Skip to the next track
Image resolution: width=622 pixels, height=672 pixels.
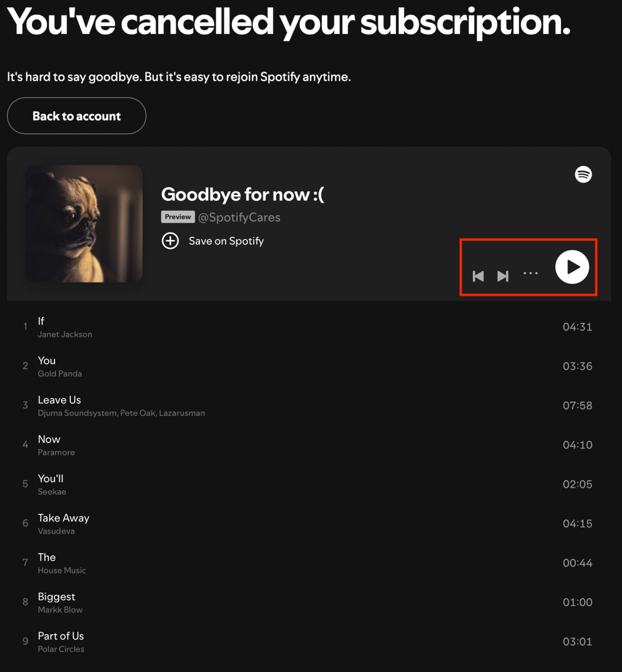(503, 276)
